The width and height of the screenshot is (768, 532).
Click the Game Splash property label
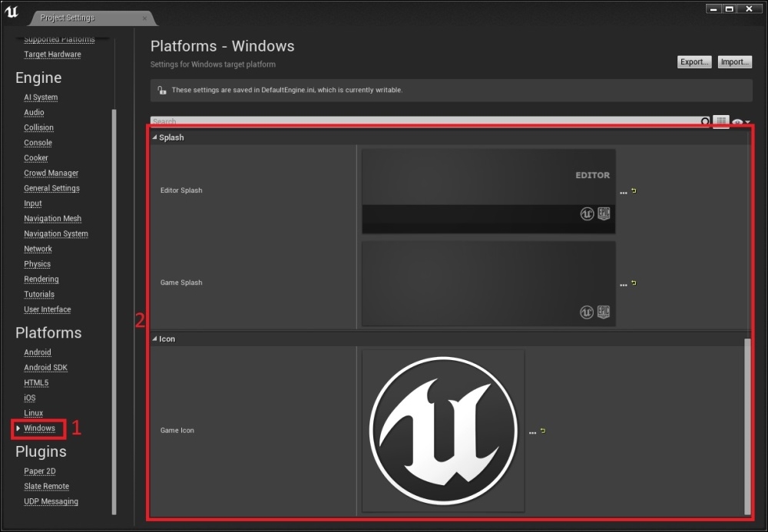181,283
